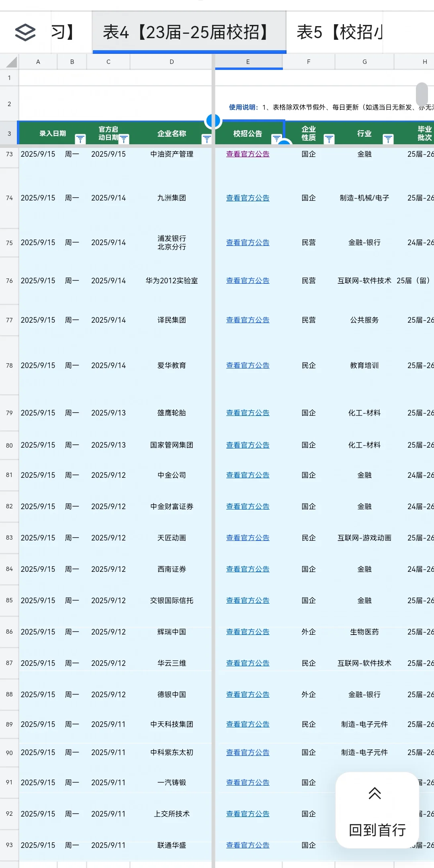Open 查看官方公告 link for 西南证券
The width and height of the screenshot is (434, 868).
click(248, 569)
